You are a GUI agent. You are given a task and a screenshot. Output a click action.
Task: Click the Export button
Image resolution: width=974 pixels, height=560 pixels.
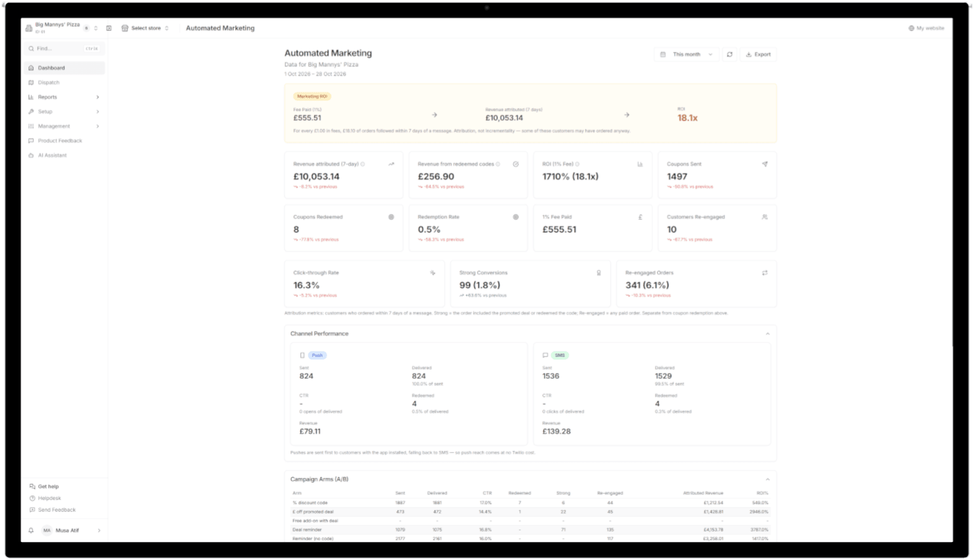pos(759,54)
